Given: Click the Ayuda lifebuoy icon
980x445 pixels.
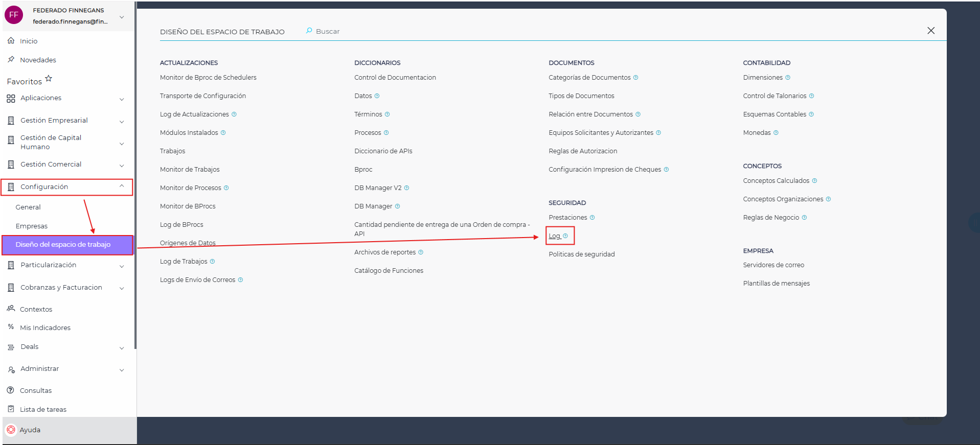Looking at the screenshot, I should 11,430.
